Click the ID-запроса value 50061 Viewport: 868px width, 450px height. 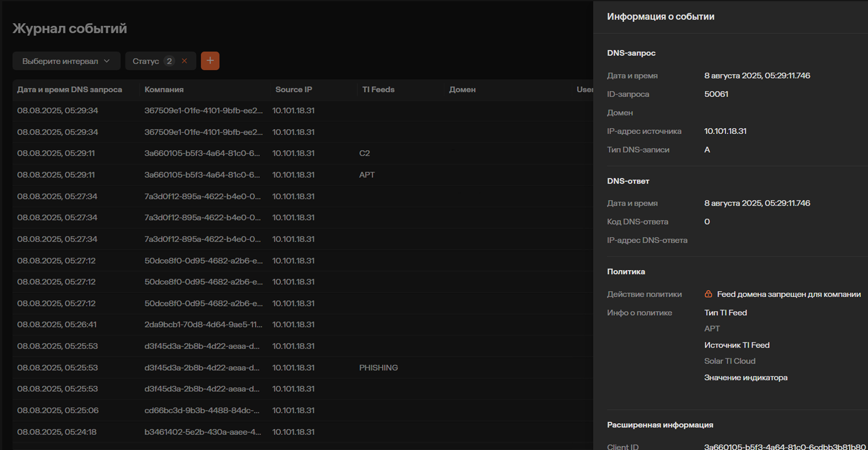click(716, 94)
